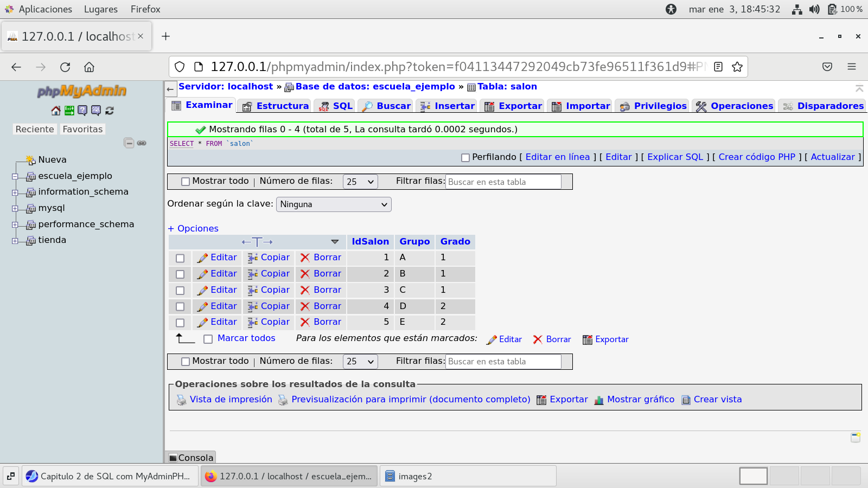868x488 pixels.
Task: Open the Exportar tab
Action: point(513,106)
